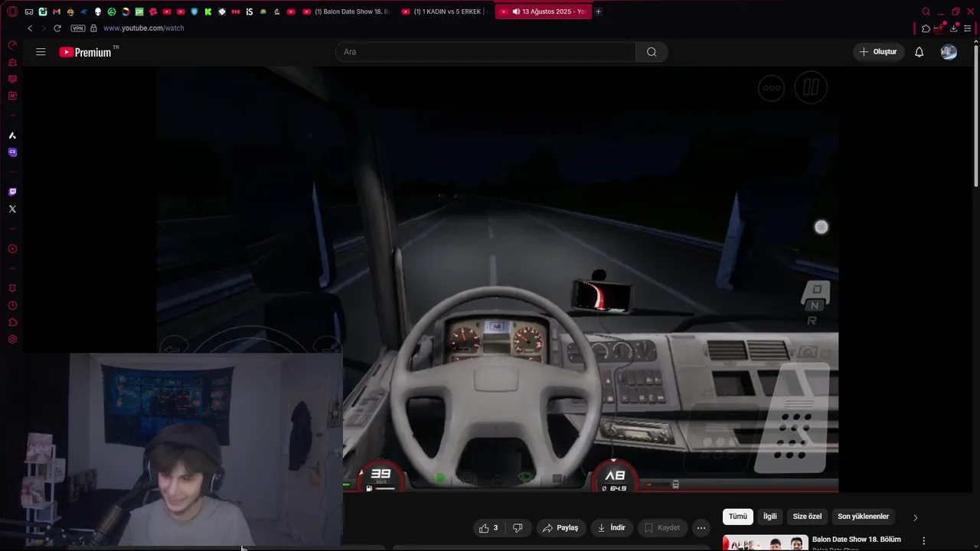Open the browser extensions cube icon
Image resolution: width=980 pixels, height=551 pixels.
pos(926,28)
